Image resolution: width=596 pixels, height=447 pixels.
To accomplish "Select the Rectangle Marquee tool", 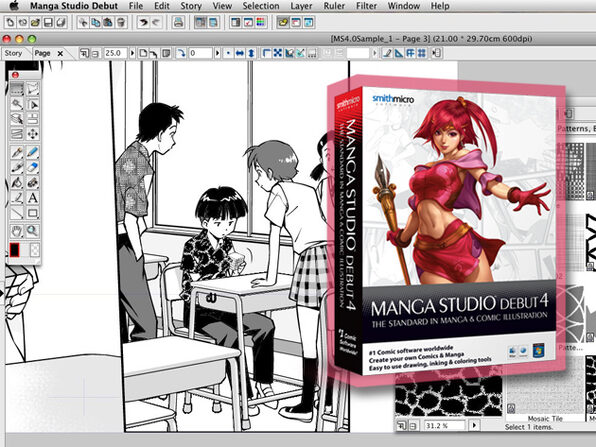I will pos(16,89).
